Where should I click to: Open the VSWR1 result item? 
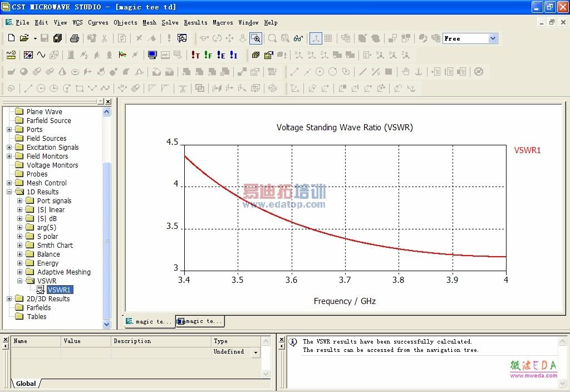point(60,290)
